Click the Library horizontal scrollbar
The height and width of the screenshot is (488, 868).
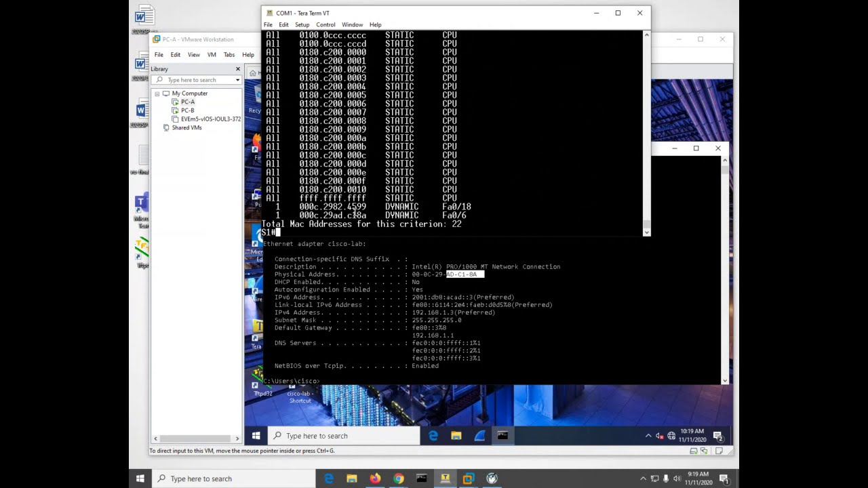196,439
